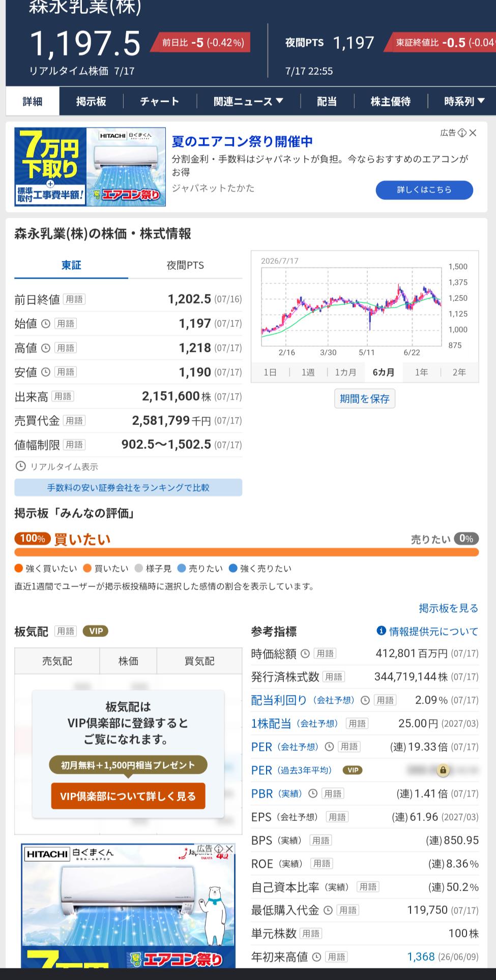Image resolution: width=496 pixels, height=980 pixels.
Task: Open the 掲示板 tab
Action: click(x=91, y=101)
